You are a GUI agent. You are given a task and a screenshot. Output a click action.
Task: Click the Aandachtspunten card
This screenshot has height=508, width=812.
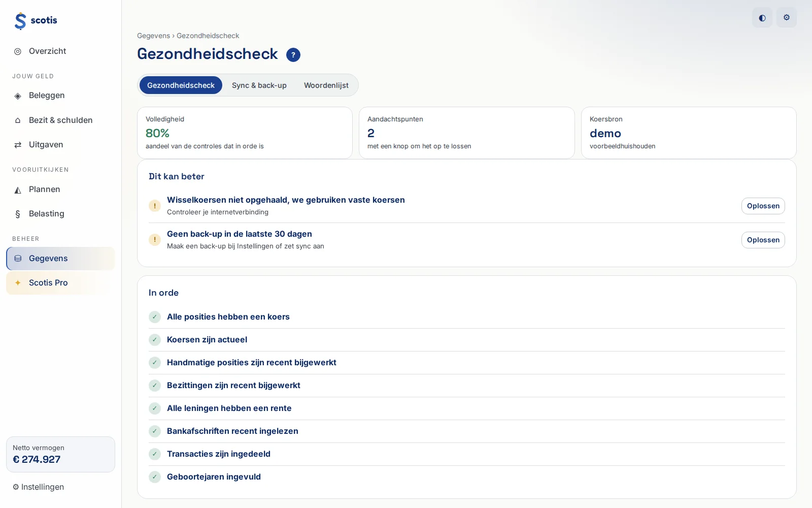point(467,133)
